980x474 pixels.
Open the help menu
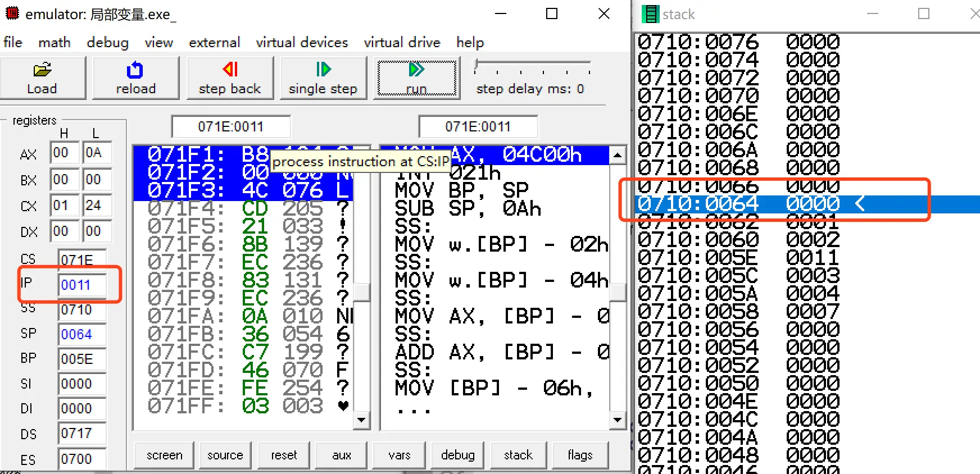(470, 43)
